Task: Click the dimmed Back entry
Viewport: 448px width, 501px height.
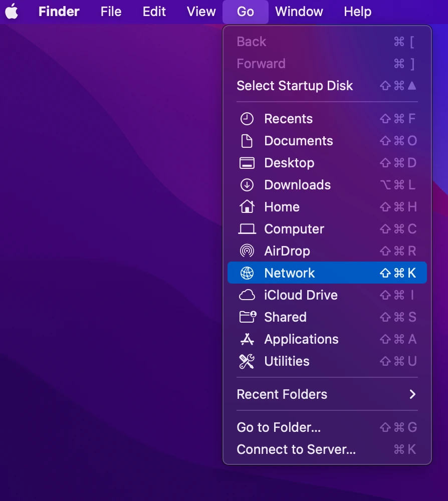Action: 327,42
